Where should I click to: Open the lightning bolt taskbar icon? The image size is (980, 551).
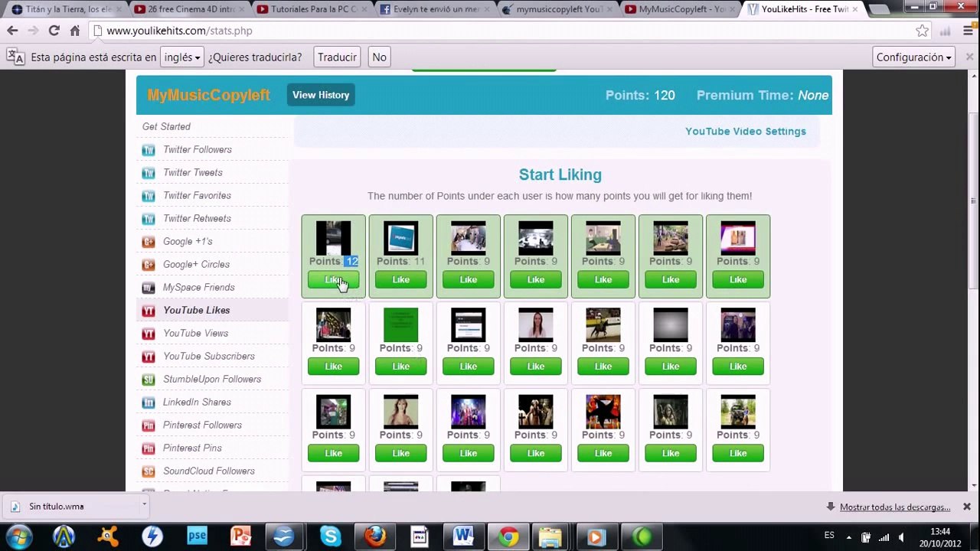pyautogui.click(x=152, y=536)
